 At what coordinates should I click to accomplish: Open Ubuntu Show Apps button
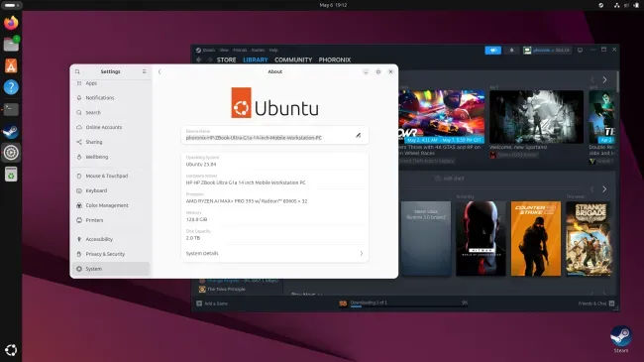(11, 350)
